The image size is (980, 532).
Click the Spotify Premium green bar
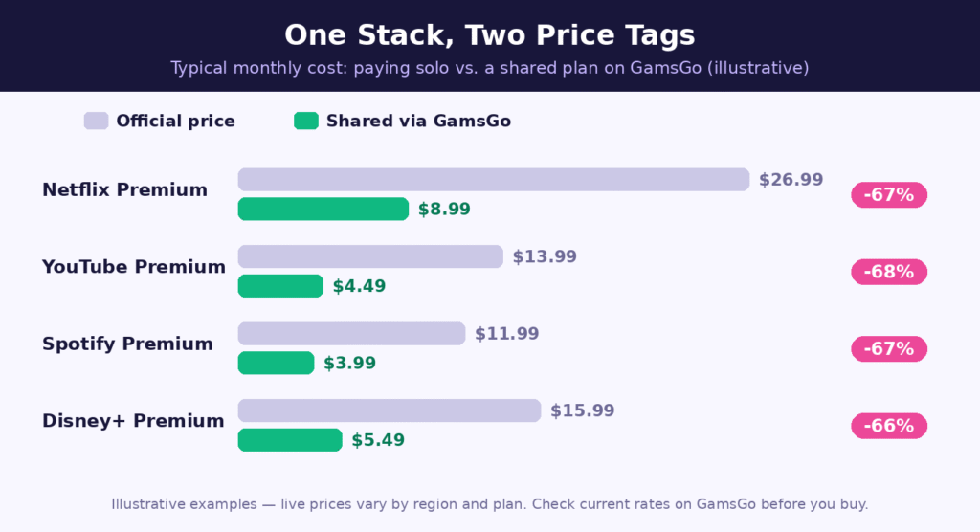pos(276,363)
